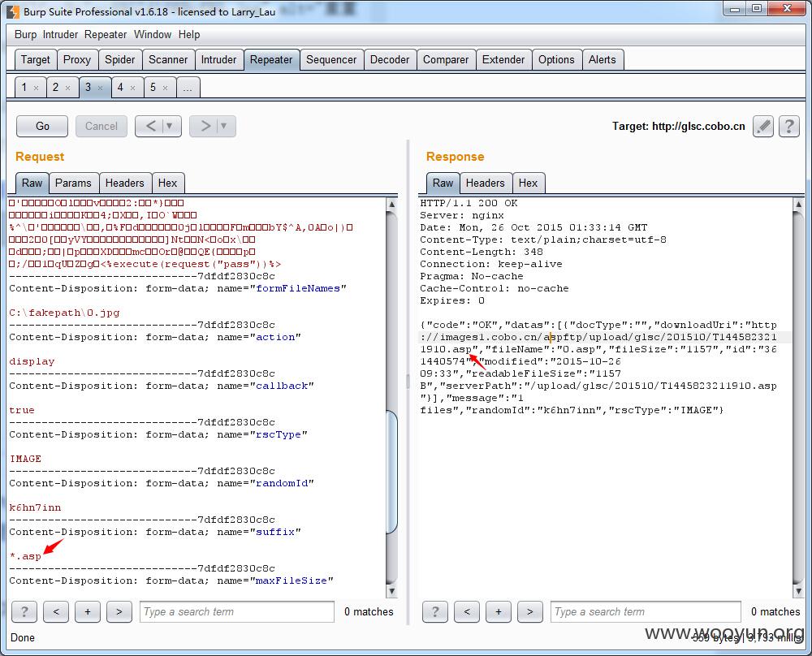Image resolution: width=812 pixels, height=656 pixels.
Task: Switch to the Alerts tab
Action: (603, 59)
